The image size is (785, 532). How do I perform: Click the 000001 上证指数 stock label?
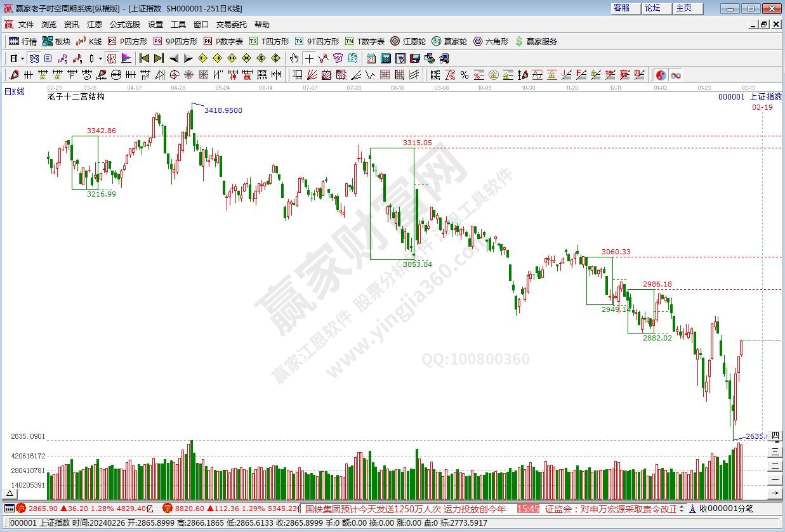(750, 96)
